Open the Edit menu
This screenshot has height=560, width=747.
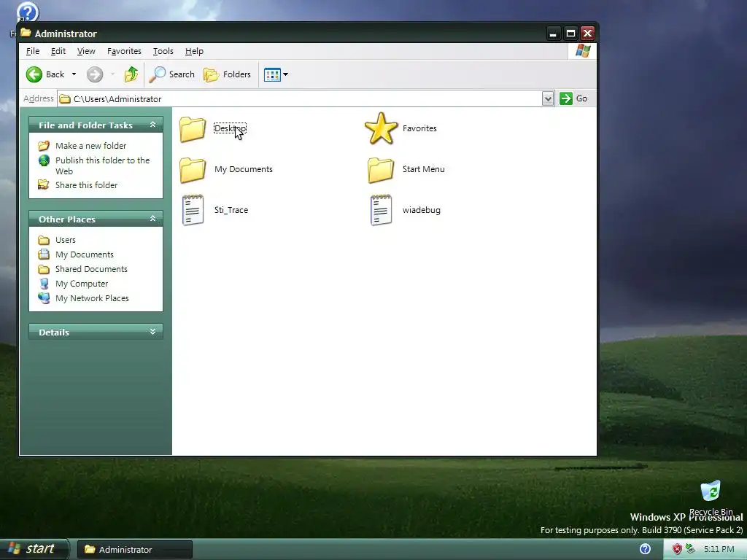(x=58, y=51)
